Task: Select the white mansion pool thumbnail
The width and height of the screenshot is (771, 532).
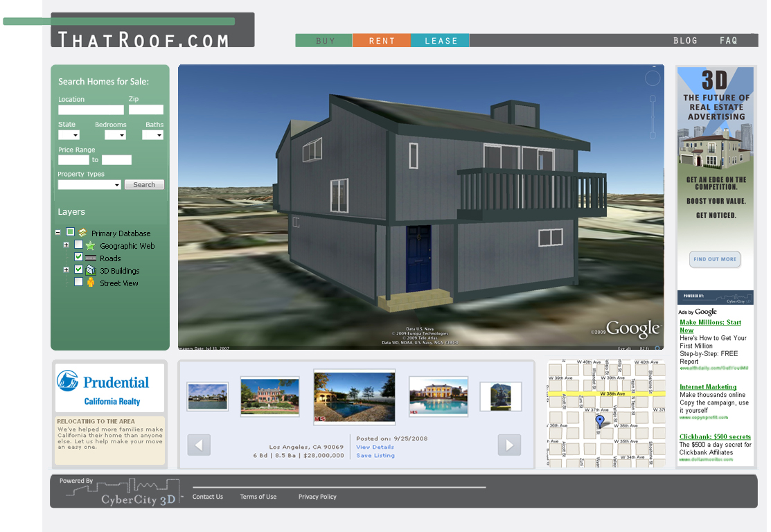Action: point(438,397)
